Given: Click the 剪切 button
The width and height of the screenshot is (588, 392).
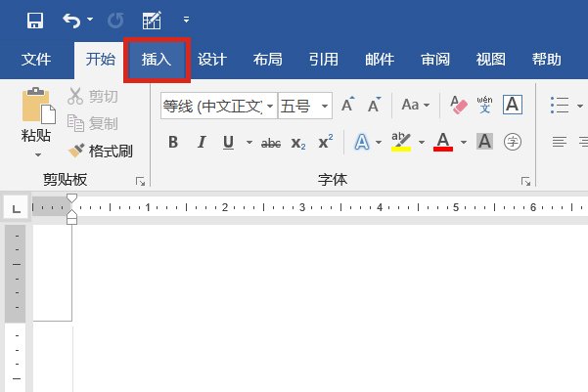Looking at the screenshot, I should coord(93,97).
